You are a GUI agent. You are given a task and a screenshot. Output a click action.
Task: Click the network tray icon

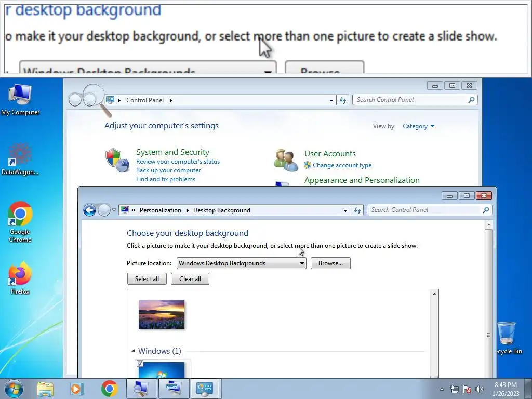pyautogui.click(x=454, y=389)
